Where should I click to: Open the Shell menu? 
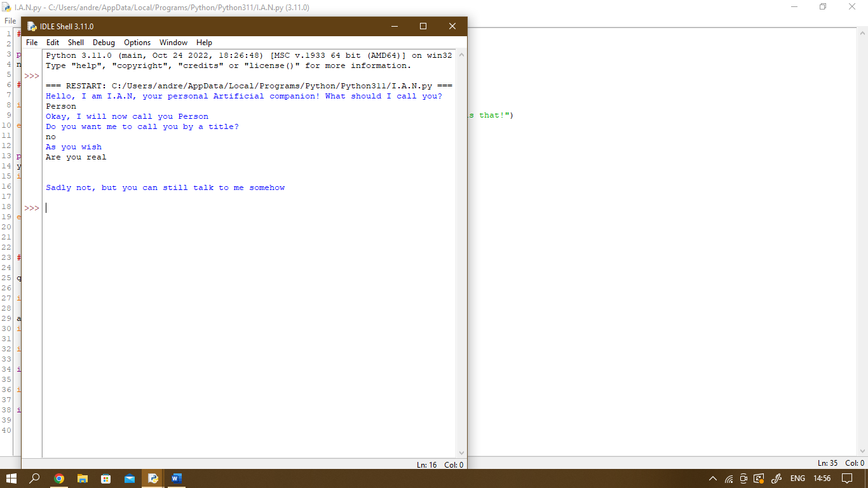coord(76,43)
